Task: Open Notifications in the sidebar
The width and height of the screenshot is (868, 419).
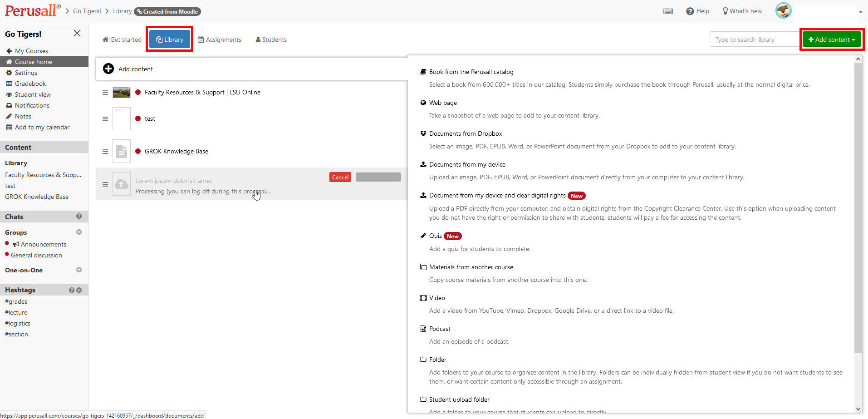Action: [28, 105]
